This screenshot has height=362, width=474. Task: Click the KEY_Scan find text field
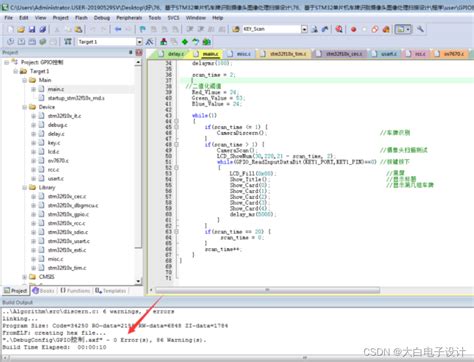pyautogui.click(x=272, y=29)
